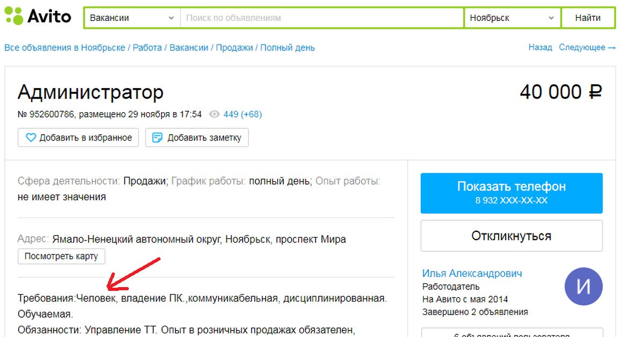Open Илья Александрович employer profile
644x337 pixels.
[x=472, y=274]
